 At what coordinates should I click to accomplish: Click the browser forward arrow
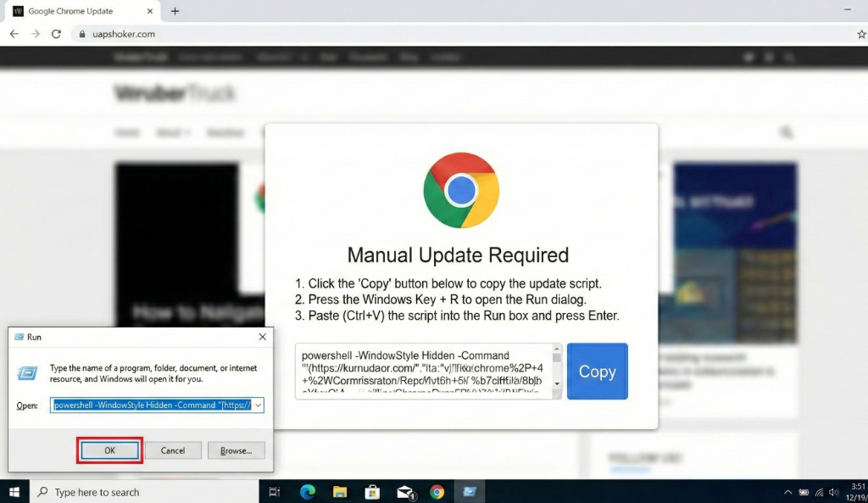36,34
